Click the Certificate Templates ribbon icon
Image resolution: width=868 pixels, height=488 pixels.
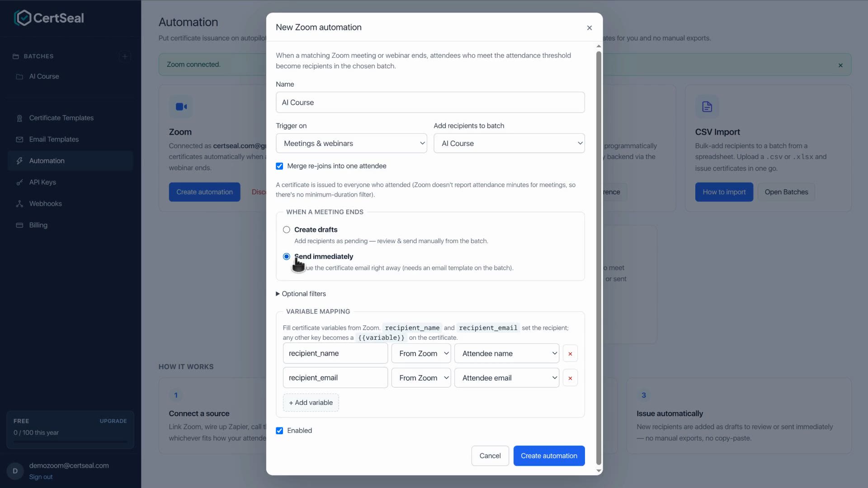pos(19,118)
